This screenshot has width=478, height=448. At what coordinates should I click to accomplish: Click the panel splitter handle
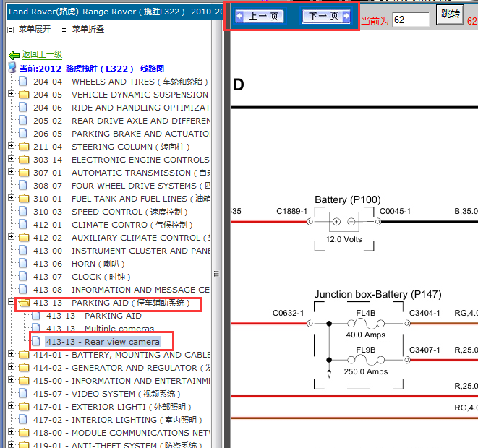[216, 274]
